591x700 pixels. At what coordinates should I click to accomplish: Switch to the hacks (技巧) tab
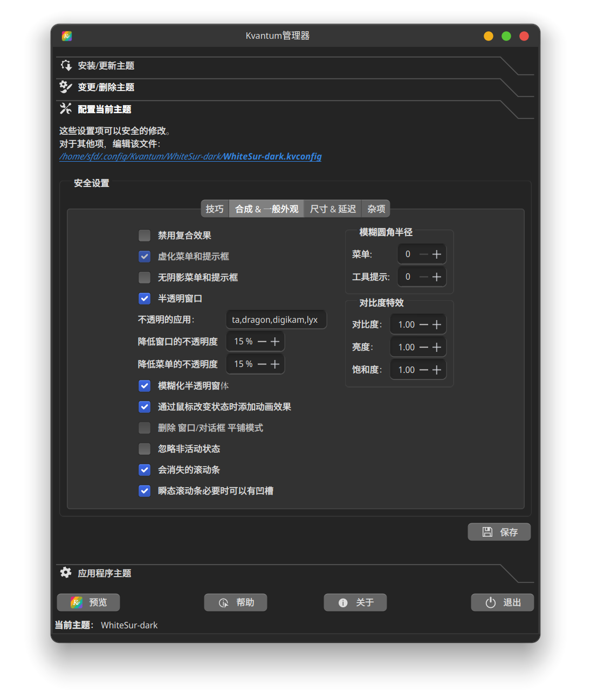215,209
